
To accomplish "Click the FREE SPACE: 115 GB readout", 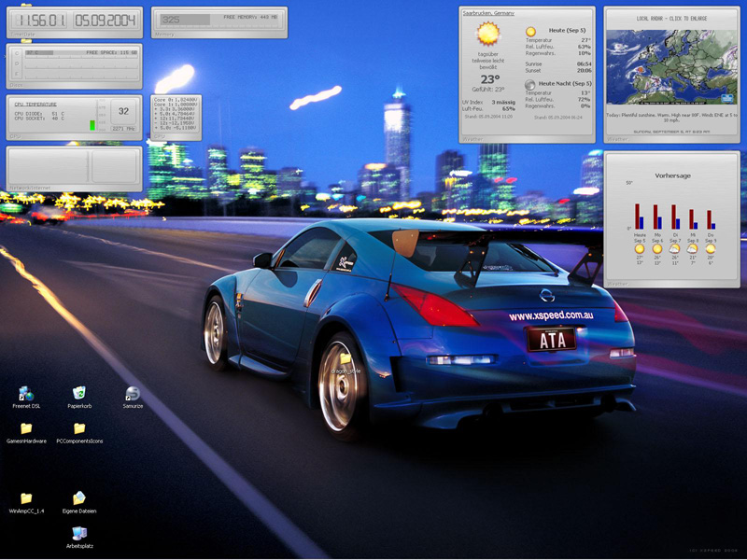I will point(112,53).
